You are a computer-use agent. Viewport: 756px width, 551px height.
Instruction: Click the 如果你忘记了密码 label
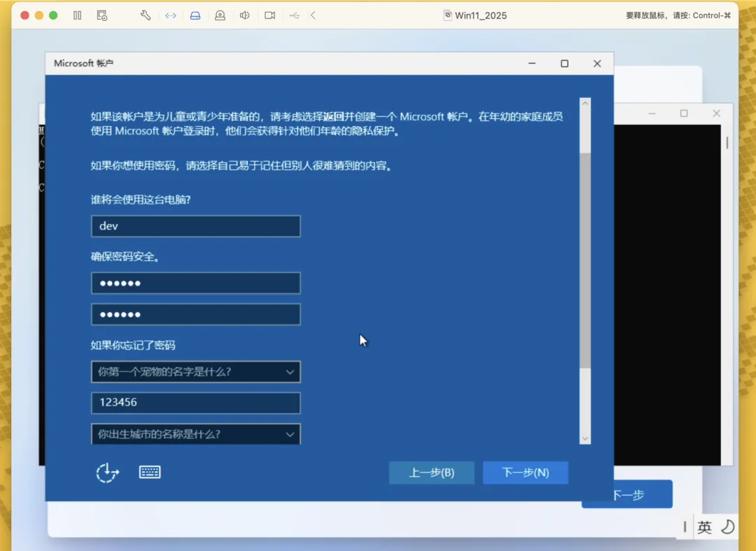tap(133, 345)
